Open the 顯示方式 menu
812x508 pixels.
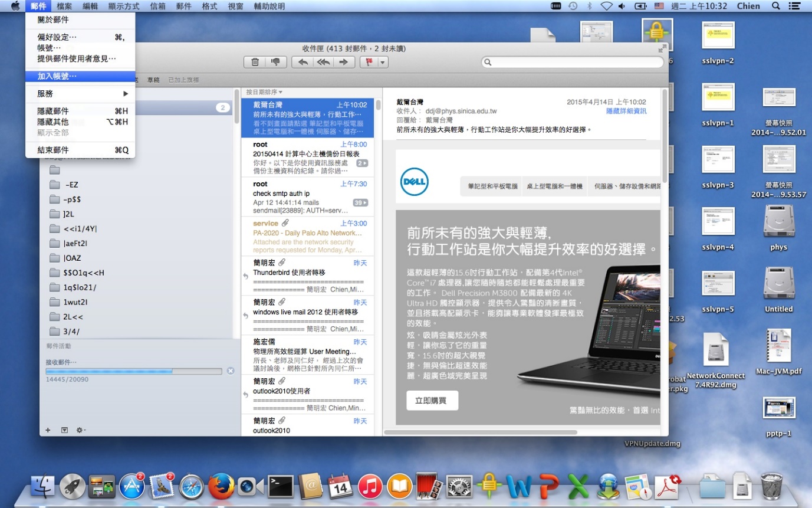[x=124, y=6]
